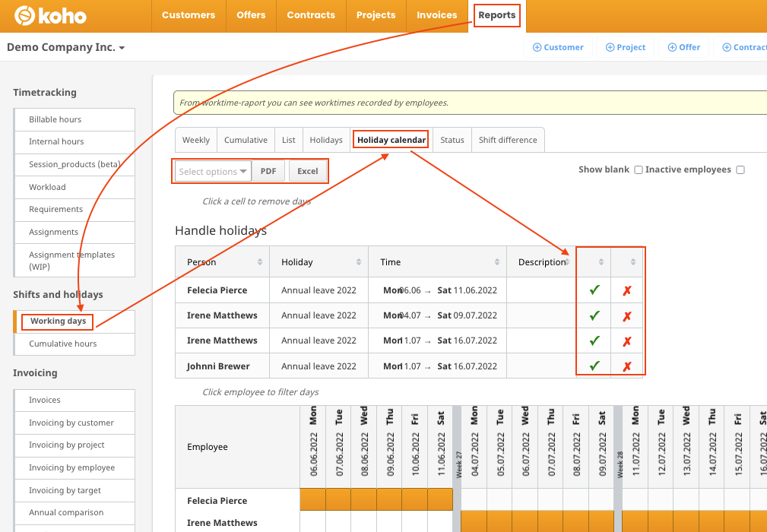Sort by the reject column arrows
The image size is (767, 532).
coord(633,262)
